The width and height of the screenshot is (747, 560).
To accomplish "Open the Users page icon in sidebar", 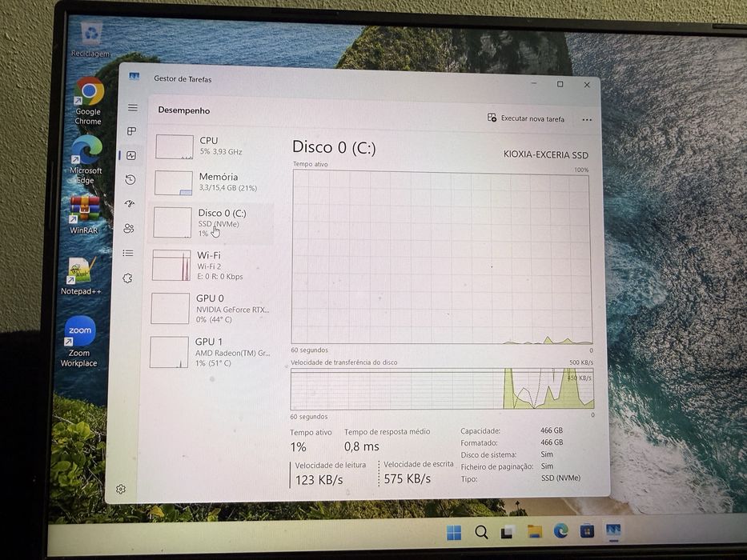I will (x=129, y=229).
